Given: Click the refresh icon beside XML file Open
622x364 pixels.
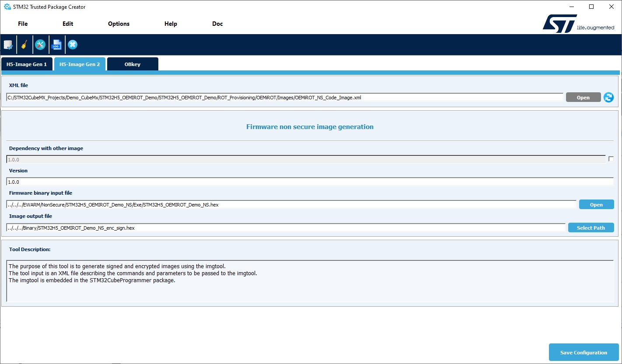Looking at the screenshot, I should (608, 98).
